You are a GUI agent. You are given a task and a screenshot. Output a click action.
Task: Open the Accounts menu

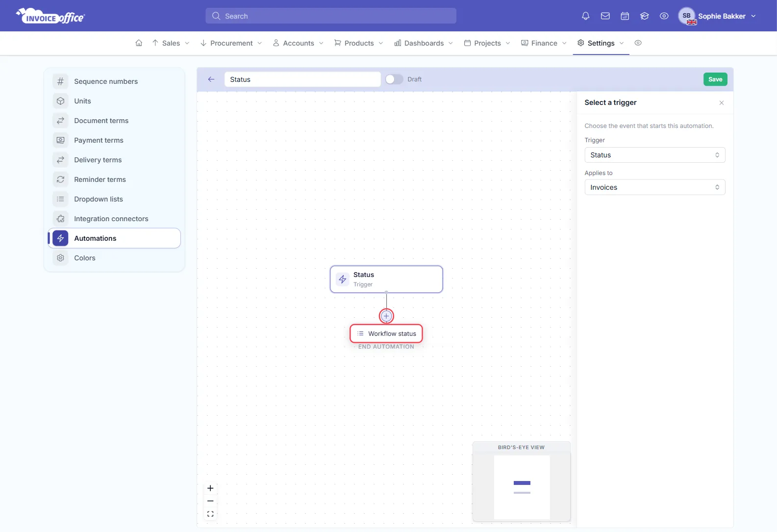click(298, 43)
